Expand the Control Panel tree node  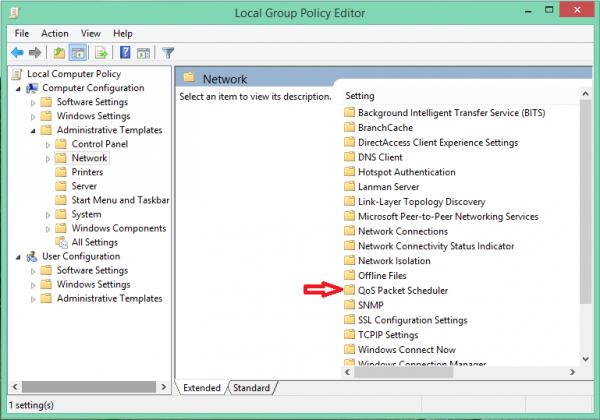(48, 145)
